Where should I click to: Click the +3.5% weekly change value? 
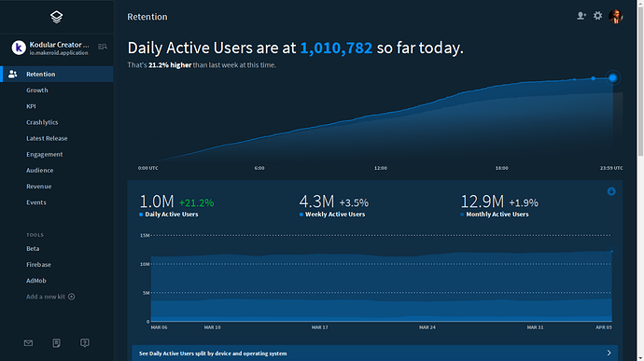pyautogui.click(x=354, y=202)
